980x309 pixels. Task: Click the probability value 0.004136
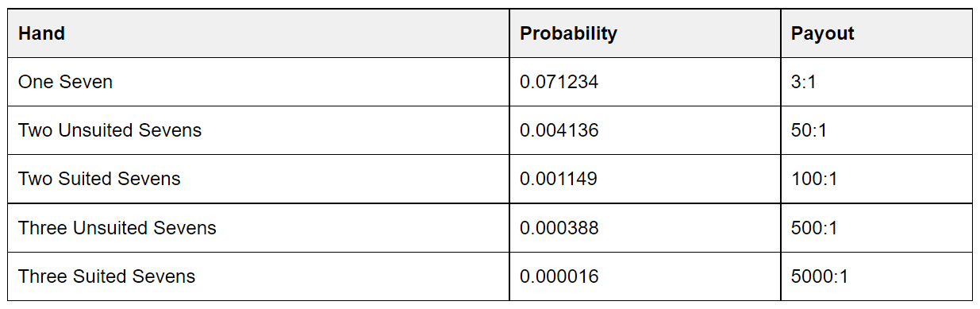[559, 130]
